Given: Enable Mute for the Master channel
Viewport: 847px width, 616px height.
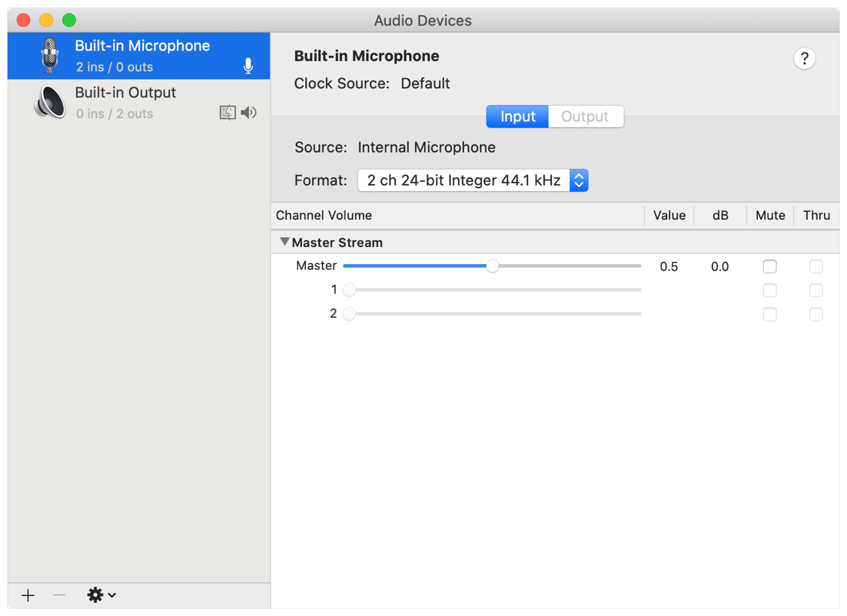Looking at the screenshot, I should (770, 267).
